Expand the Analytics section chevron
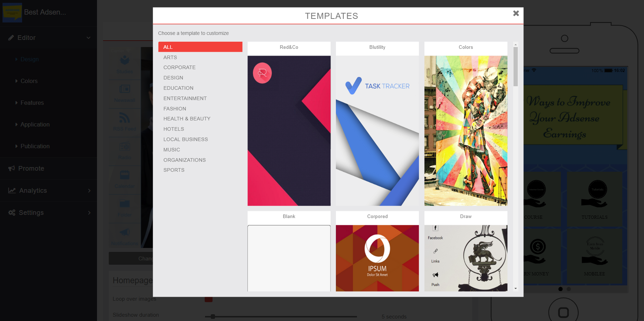Screen dimensions: 644x321 pos(89,191)
